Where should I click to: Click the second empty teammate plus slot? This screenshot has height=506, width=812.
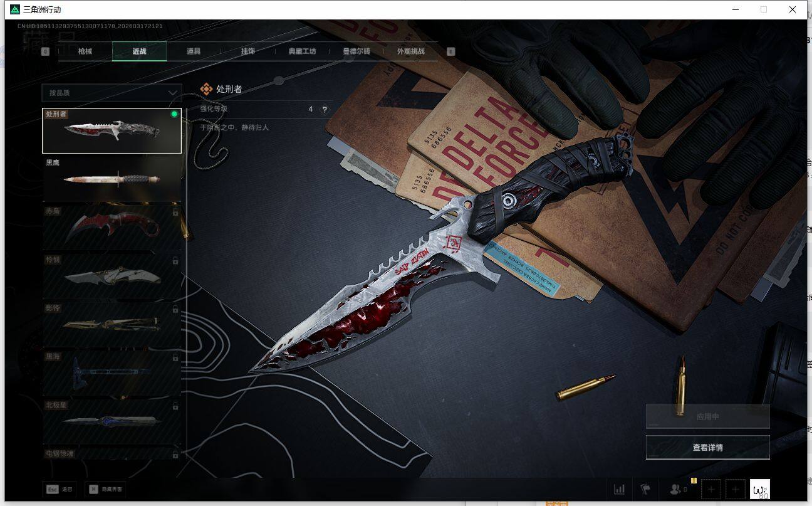pos(736,489)
